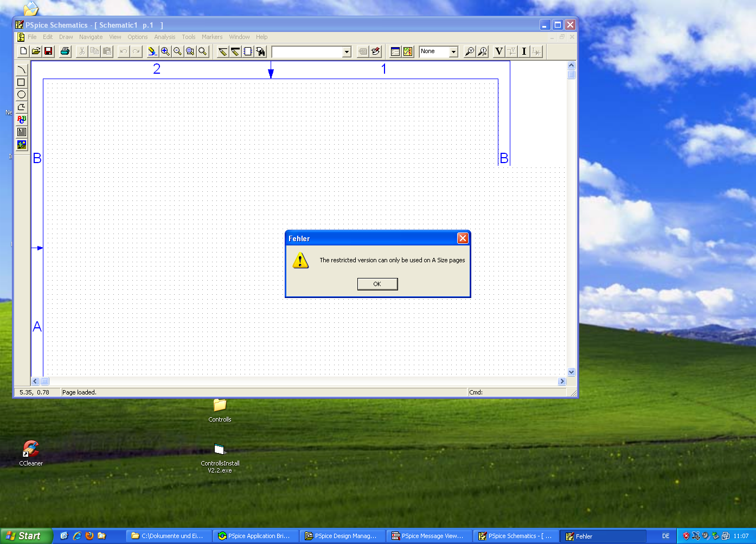
Task: Click the Copy icon in toolbar
Action: [94, 51]
